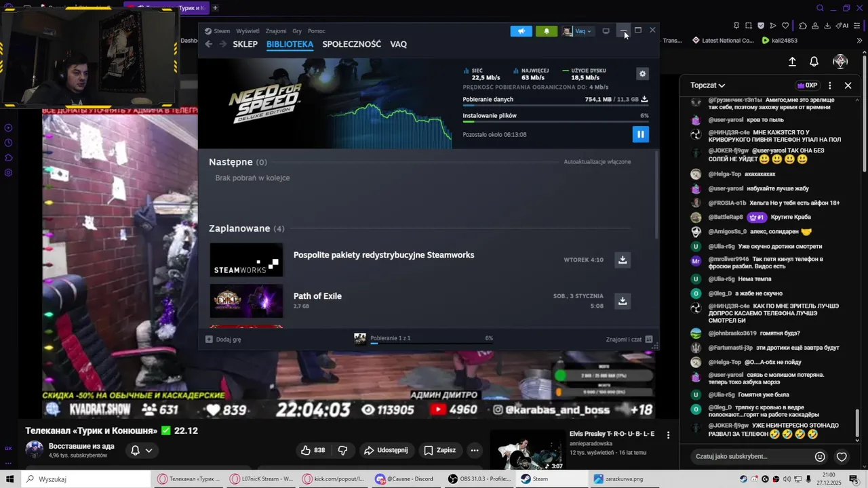Image resolution: width=868 pixels, height=488 pixels.
Task: Open Steam notifications green bell
Action: coord(547,31)
